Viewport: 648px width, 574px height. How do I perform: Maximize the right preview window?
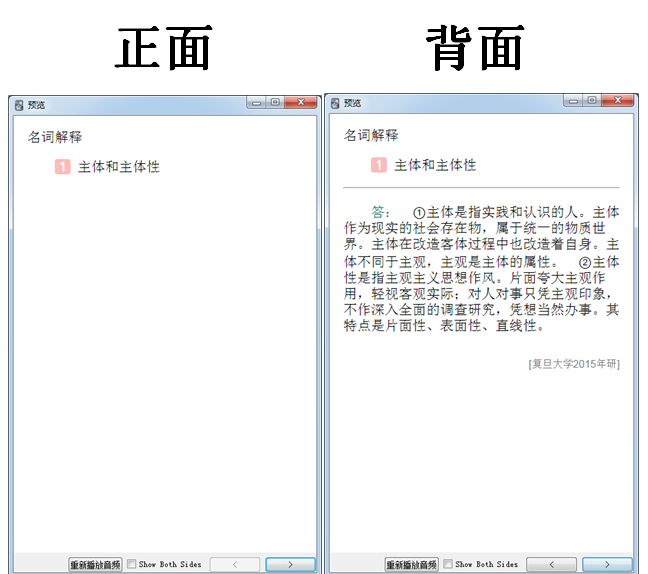click(592, 100)
